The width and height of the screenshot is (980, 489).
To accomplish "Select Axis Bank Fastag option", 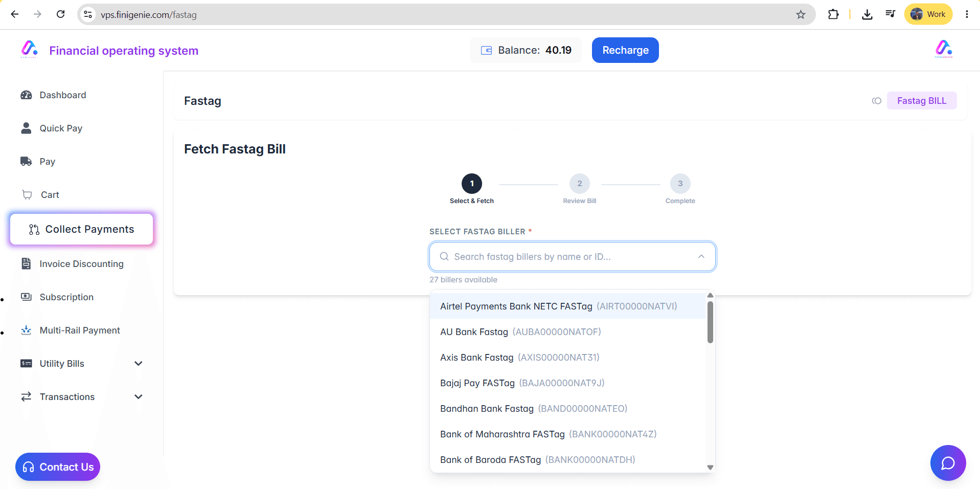I will click(568, 358).
